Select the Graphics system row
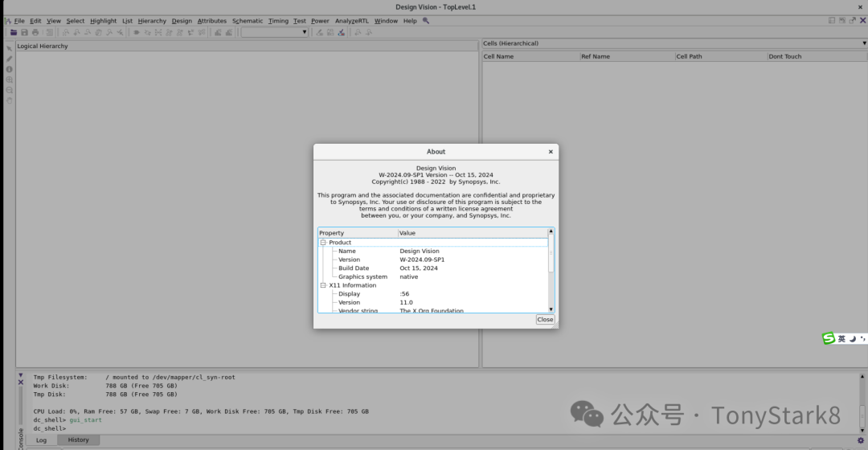868x450 pixels. pyautogui.click(x=433, y=276)
